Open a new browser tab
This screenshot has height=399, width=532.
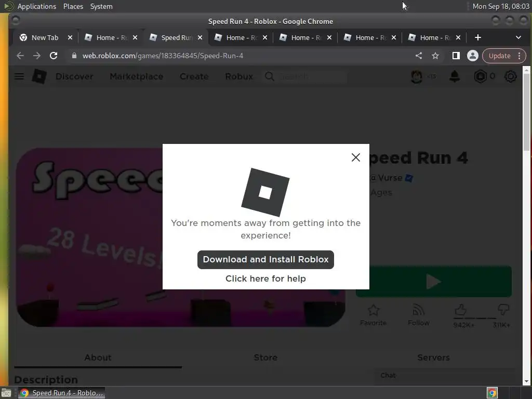coord(478,37)
